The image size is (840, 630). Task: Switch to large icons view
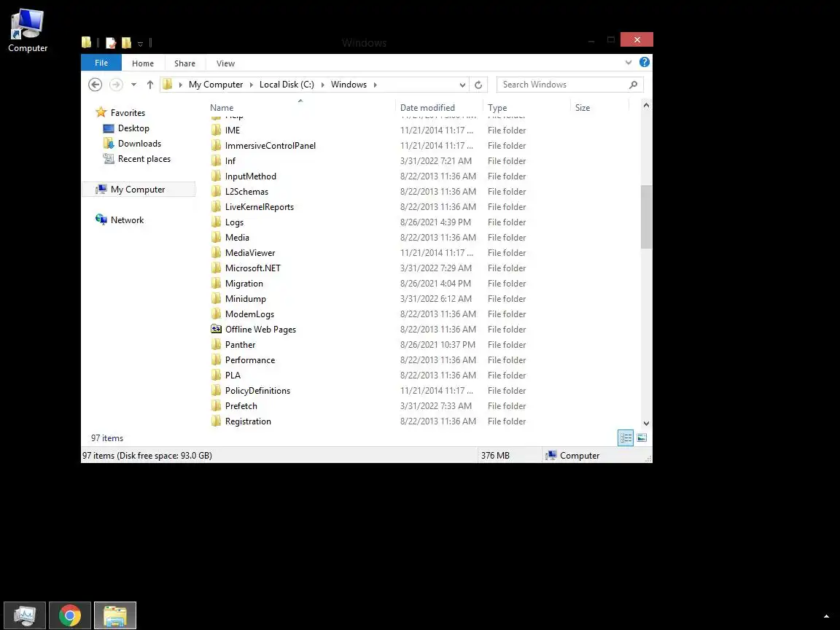click(641, 437)
